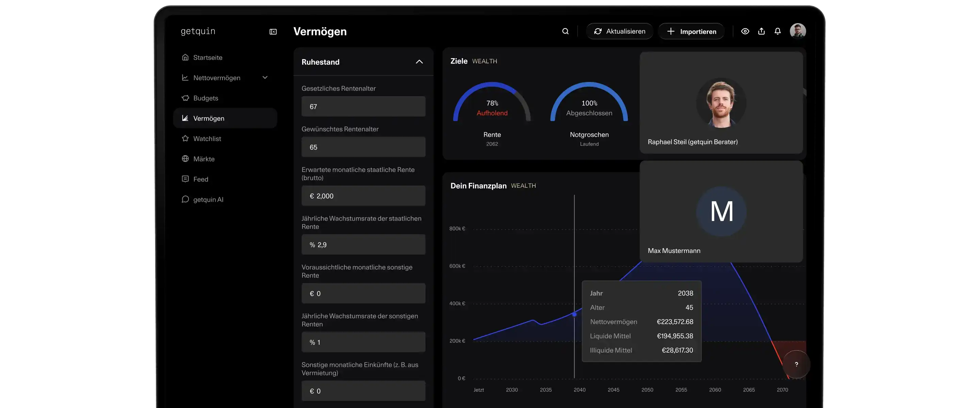This screenshot has width=980, height=408.
Task: Click the Gewünschtes Rentenalter input field
Action: point(363,147)
